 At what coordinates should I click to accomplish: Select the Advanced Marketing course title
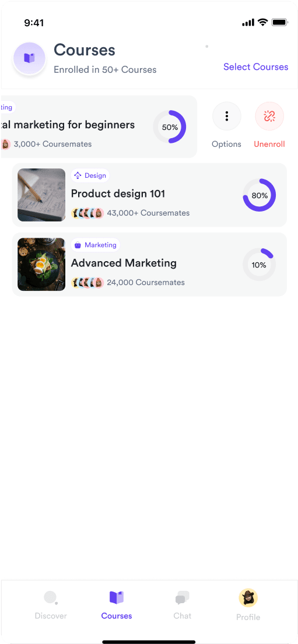click(x=124, y=263)
